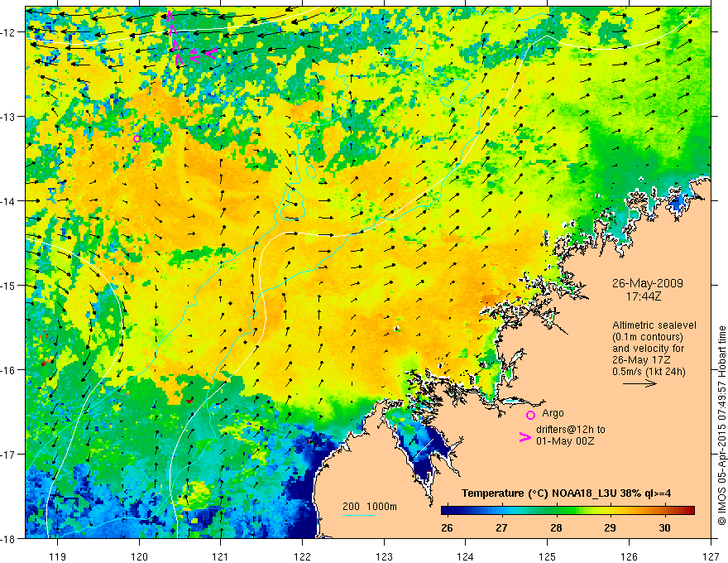The height and width of the screenshot is (563, 728).
Task: Click the 'Argo' legend label
Action: click(x=553, y=413)
